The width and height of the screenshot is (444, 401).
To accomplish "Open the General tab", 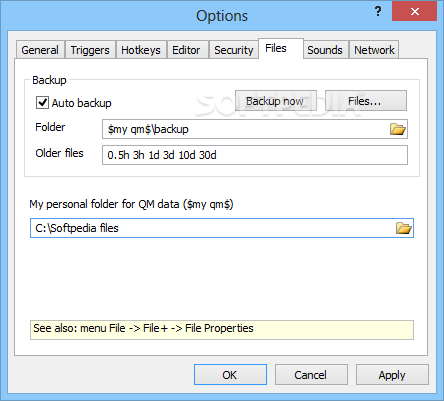I will [40, 50].
